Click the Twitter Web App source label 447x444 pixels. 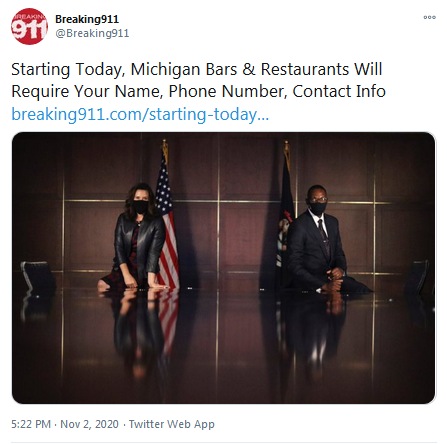(x=172, y=424)
